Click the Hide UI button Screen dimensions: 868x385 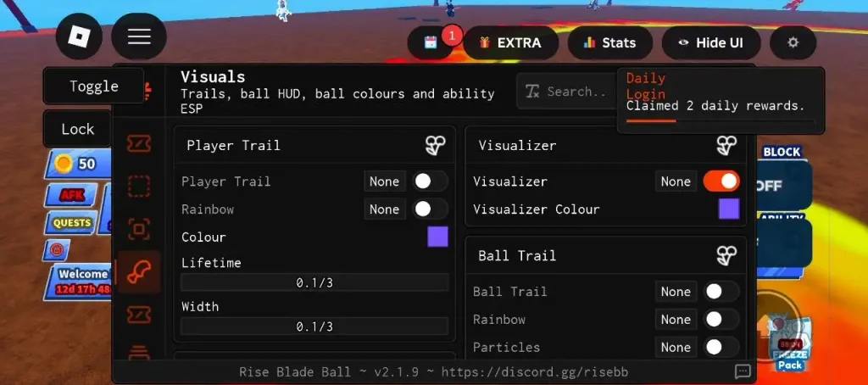click(x=711, y=42)
